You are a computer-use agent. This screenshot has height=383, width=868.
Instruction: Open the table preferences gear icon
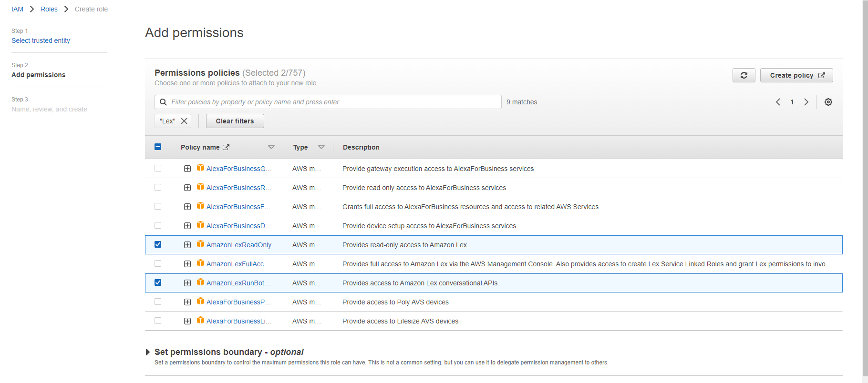(828, 102)
